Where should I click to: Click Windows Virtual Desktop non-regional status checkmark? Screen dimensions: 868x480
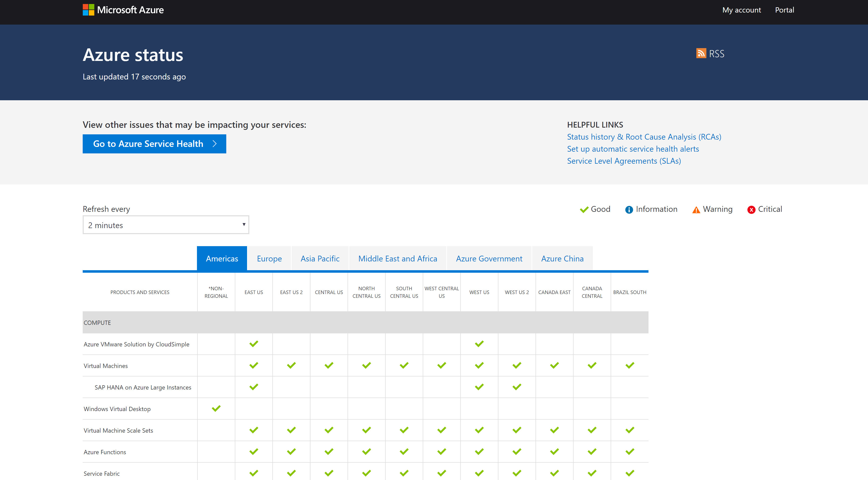(216, 409)
